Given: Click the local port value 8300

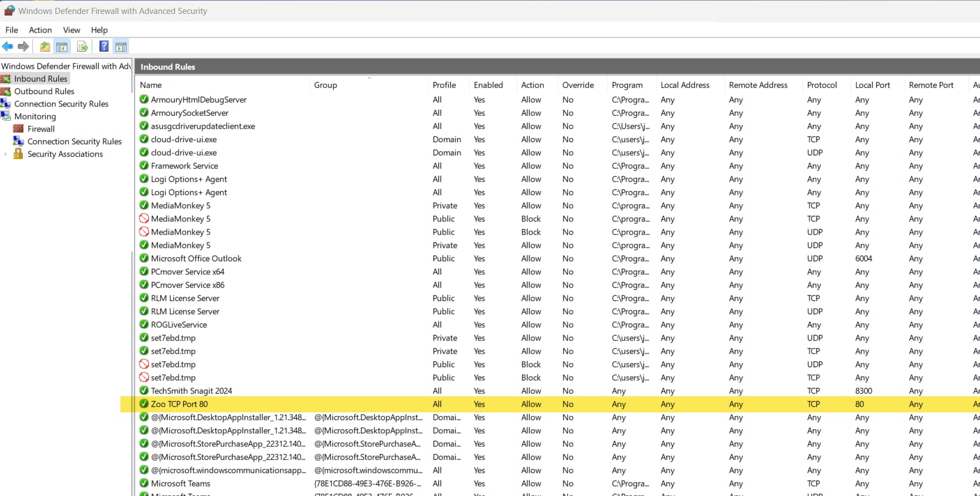Looking at the screenshot, I should point(863,391).
